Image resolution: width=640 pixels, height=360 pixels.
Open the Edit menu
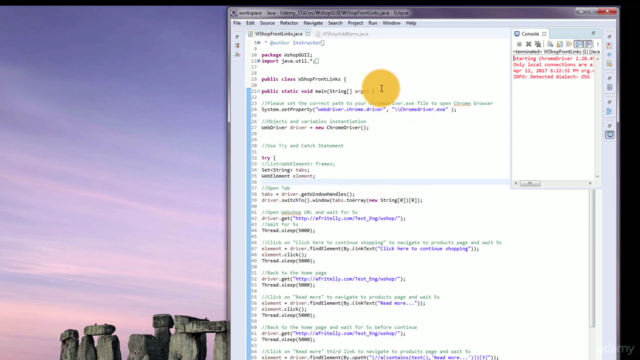pos(250,23)
